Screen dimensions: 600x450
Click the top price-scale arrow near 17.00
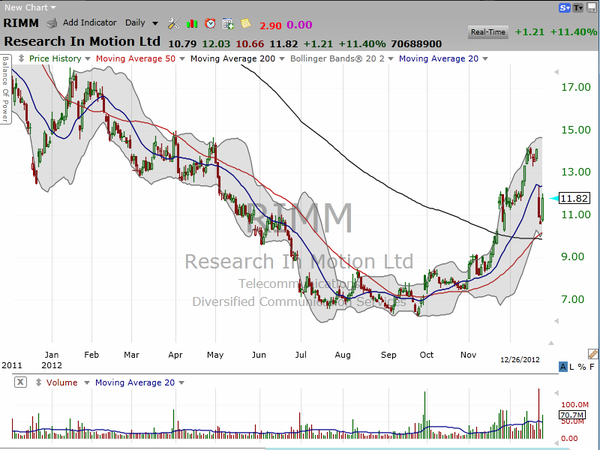(x=556, y=72)
